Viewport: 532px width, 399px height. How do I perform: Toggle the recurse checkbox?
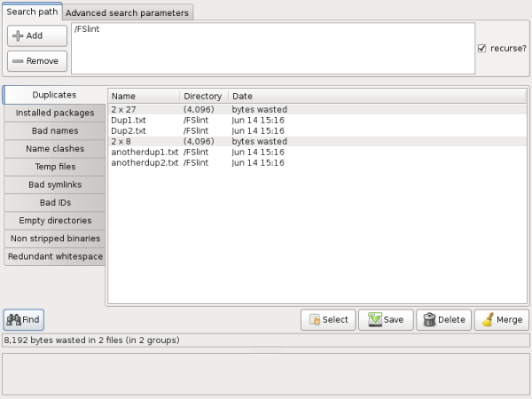click(481, 48)
